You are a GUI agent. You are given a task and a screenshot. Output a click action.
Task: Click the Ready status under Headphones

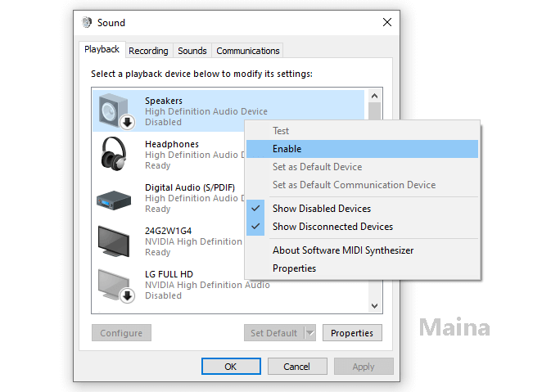coord(158,166)
